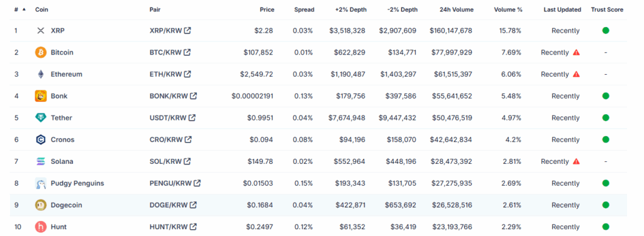
Task: Sort by the Last Updated column header
Action: point(562,9)
